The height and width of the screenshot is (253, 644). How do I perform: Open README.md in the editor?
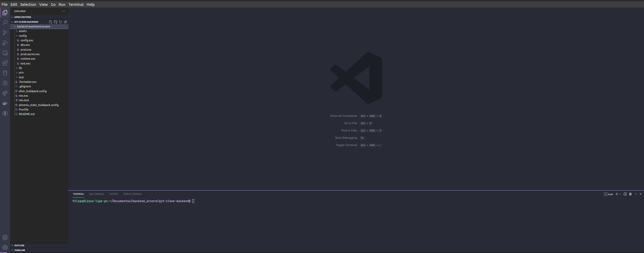pyautogui.click(x=27, y=114)
